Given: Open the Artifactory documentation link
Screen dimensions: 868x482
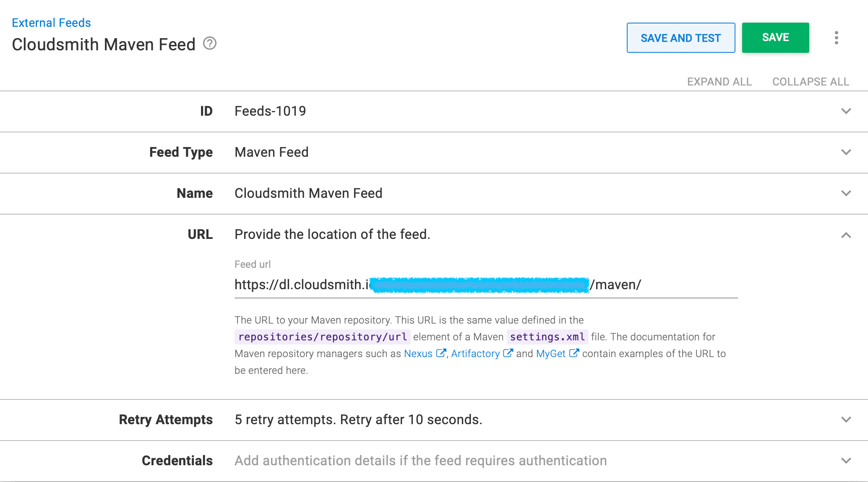Looking at the screenshot, I should [x=475, y=354].
